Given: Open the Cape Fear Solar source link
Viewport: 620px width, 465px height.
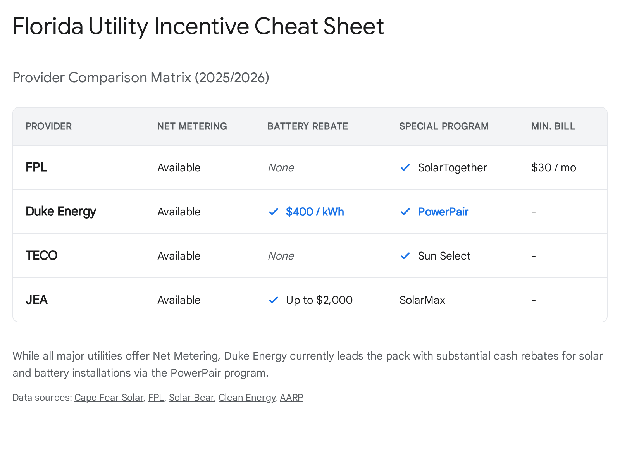Looking at the screenshot, I should (108, 398).
